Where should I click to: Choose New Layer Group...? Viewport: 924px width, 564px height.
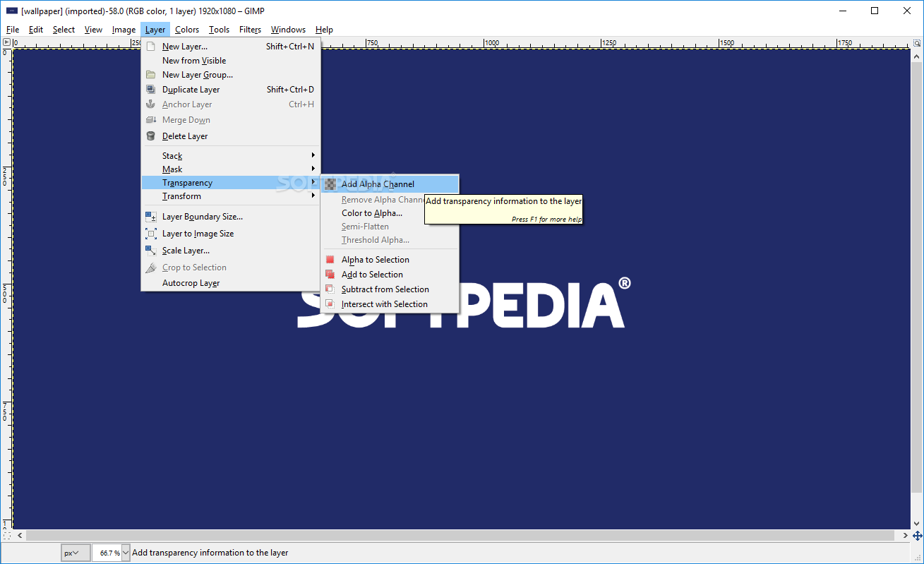click(231, 75)
